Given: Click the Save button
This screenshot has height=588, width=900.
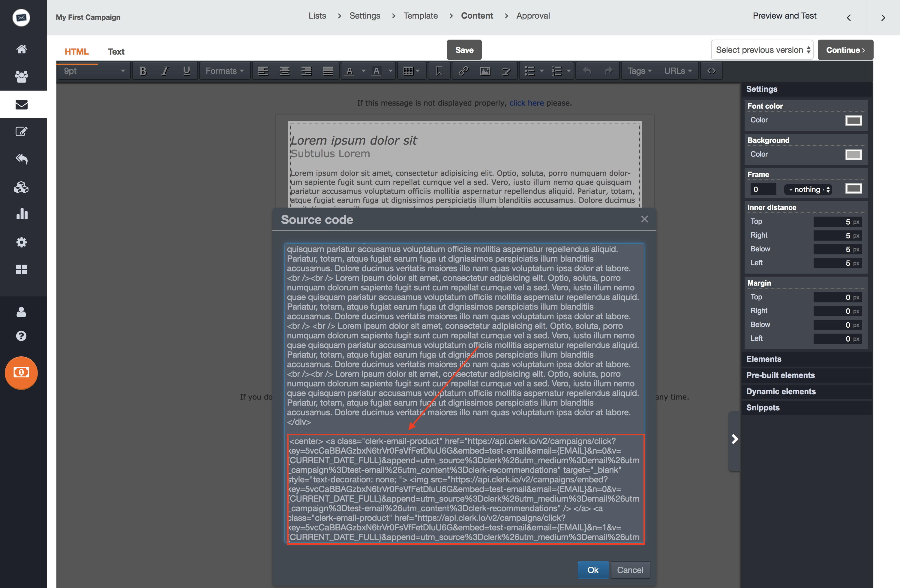Looking at the screenshot, I should point(464,50).
